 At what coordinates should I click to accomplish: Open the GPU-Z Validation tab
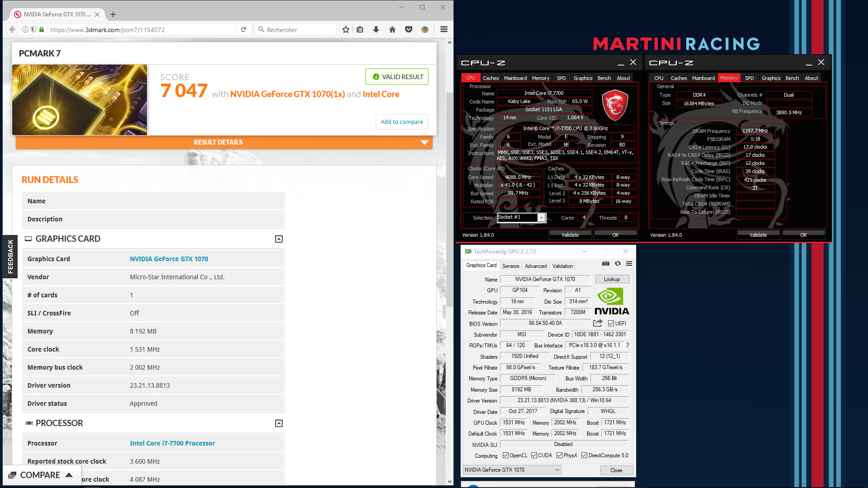[562, 266]
